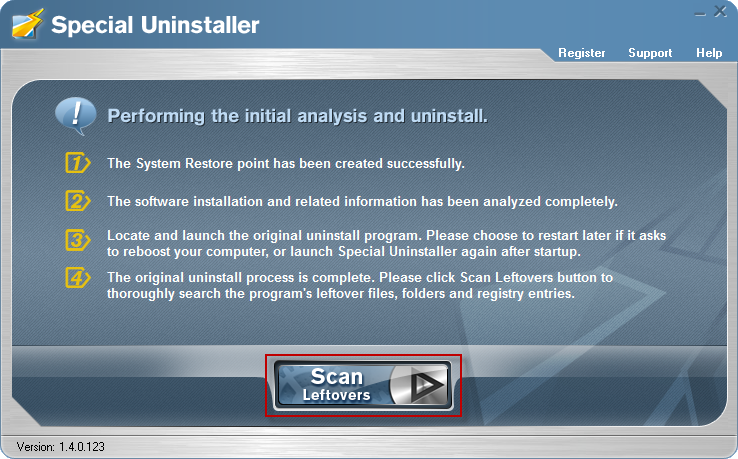Click the Special Uninstaller title text
The image size is (738, 459).
pos(155,24)
